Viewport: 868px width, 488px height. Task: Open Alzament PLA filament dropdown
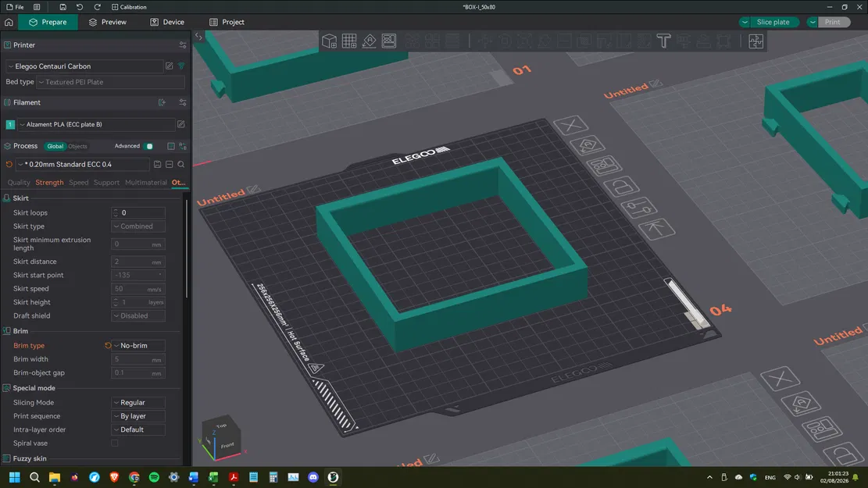(x=96, y=124)
